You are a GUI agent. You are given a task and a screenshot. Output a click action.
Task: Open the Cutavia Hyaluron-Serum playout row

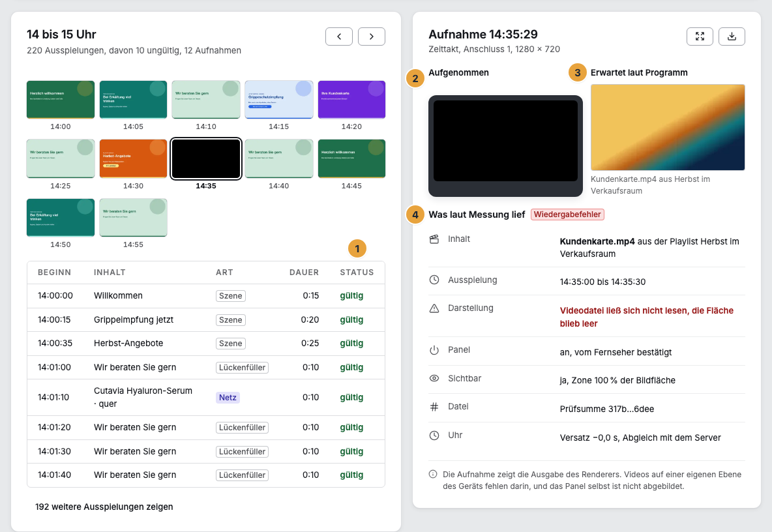point(206,398)
